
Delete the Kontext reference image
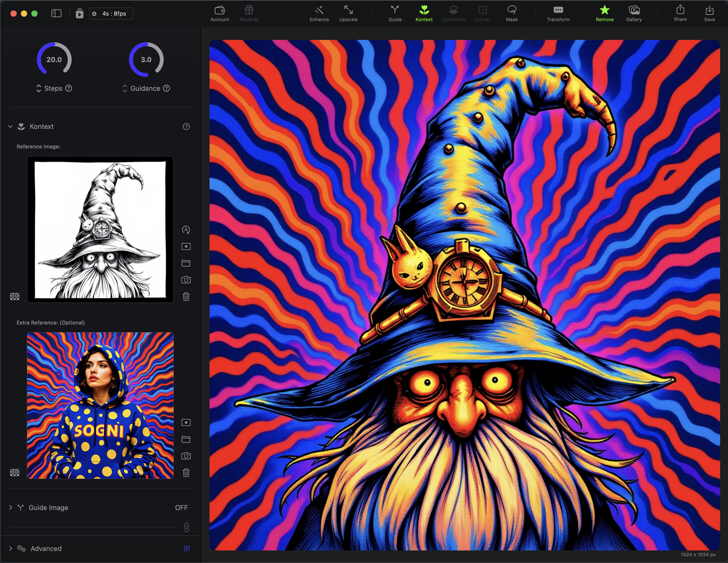[186, 297]
